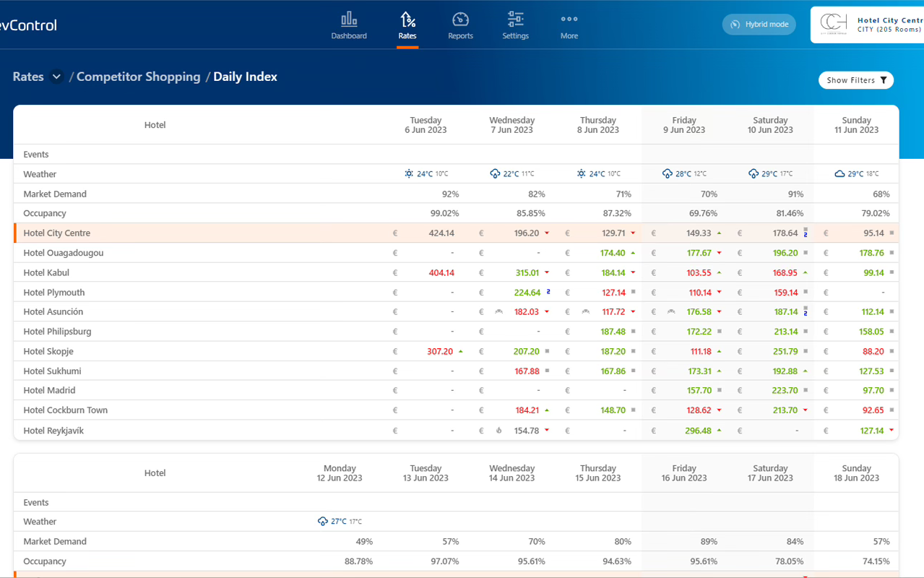The height and width of the screenshot is (578, 924).
Task: Show Filters panel via funnel button
Action: point(856,80)
